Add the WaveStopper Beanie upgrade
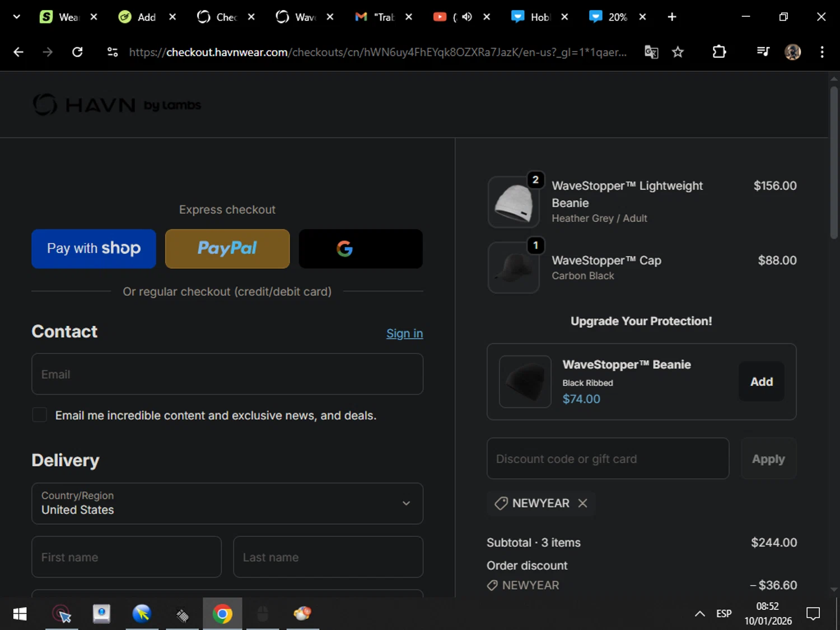The width and height of the screenshot is (840, 630). coord(762,382)
